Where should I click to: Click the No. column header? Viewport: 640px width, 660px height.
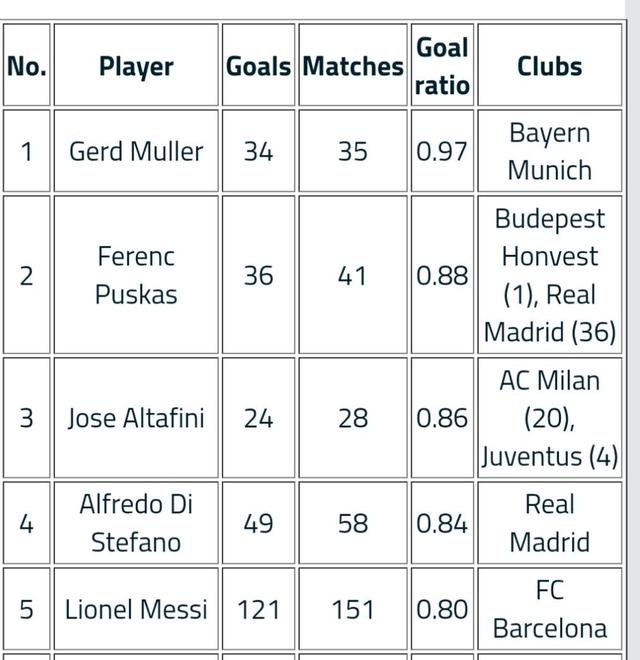point(26,66)
